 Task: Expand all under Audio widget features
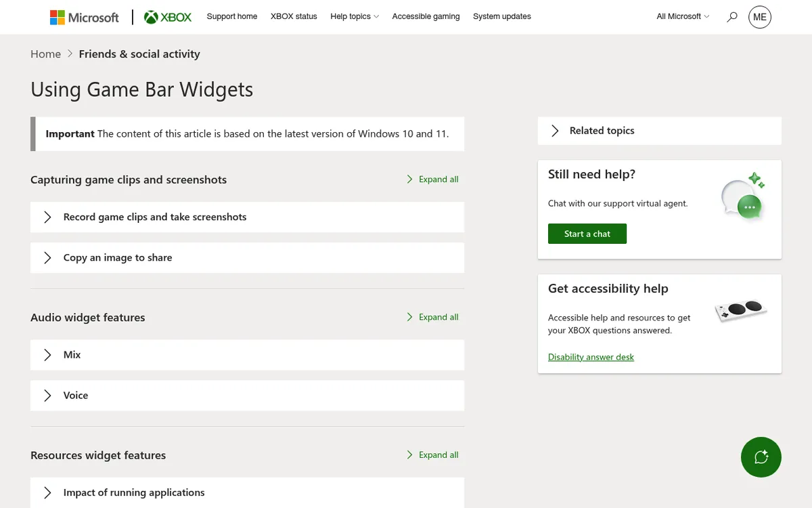tap(432, 317)
